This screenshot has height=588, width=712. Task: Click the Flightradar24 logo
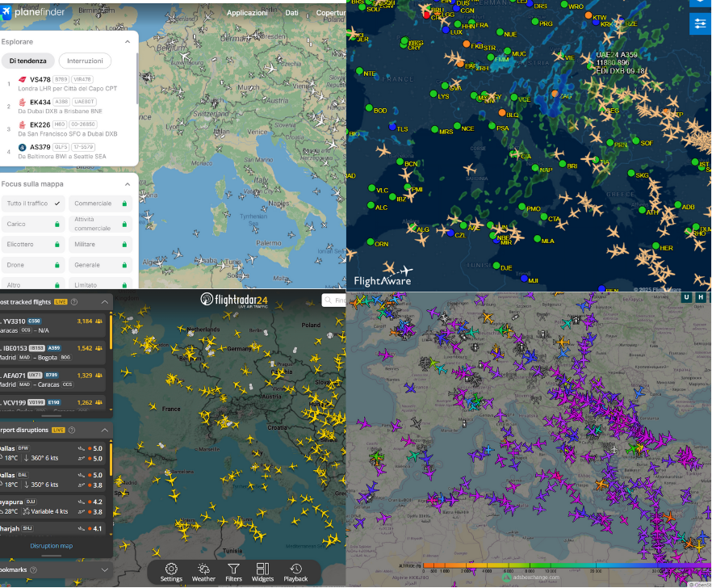tap(234, 300)
